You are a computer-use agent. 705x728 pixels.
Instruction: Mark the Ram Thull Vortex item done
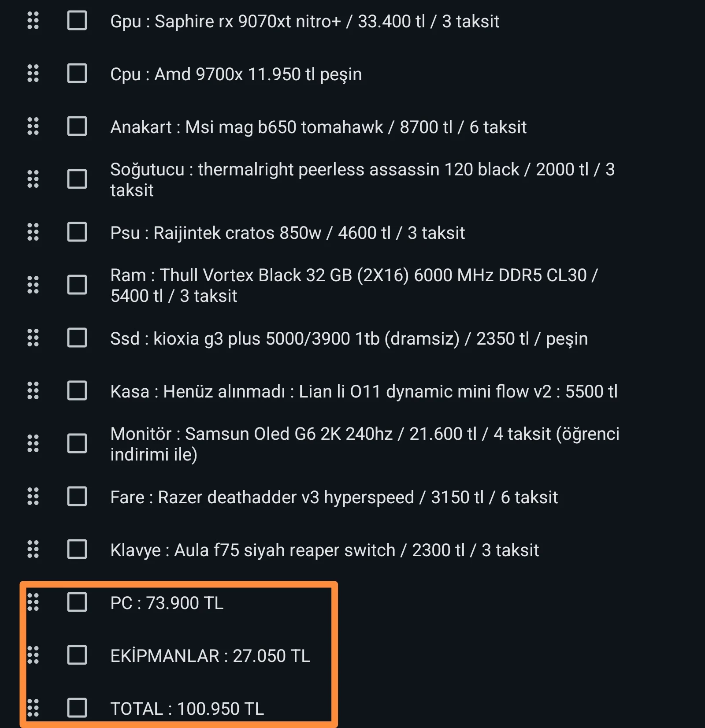[77, 285]
